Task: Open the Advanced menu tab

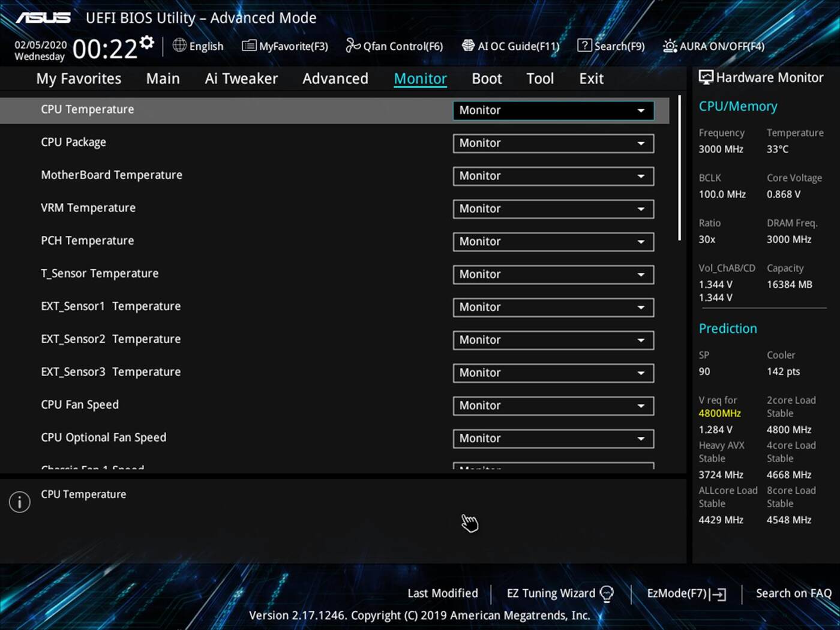Action: coord(335,78)
